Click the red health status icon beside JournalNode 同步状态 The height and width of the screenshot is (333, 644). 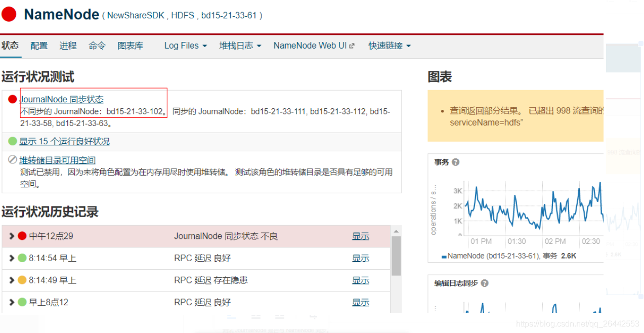12,99
